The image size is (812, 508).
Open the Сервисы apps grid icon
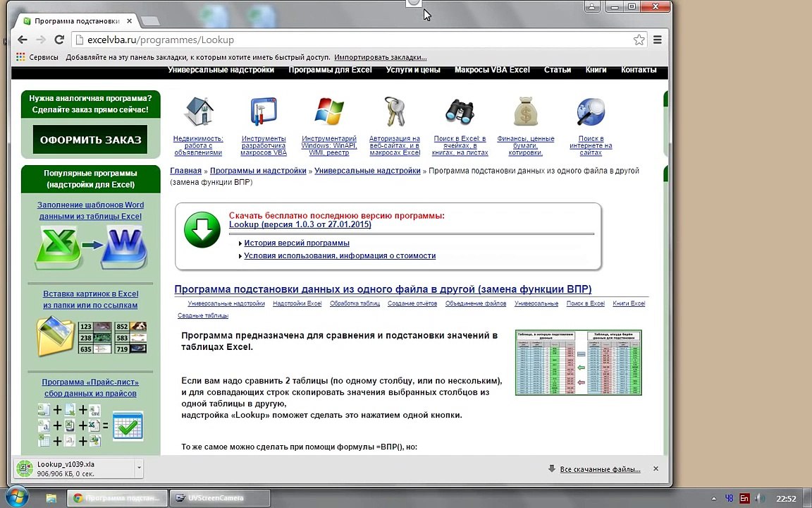tap(20, 57)
